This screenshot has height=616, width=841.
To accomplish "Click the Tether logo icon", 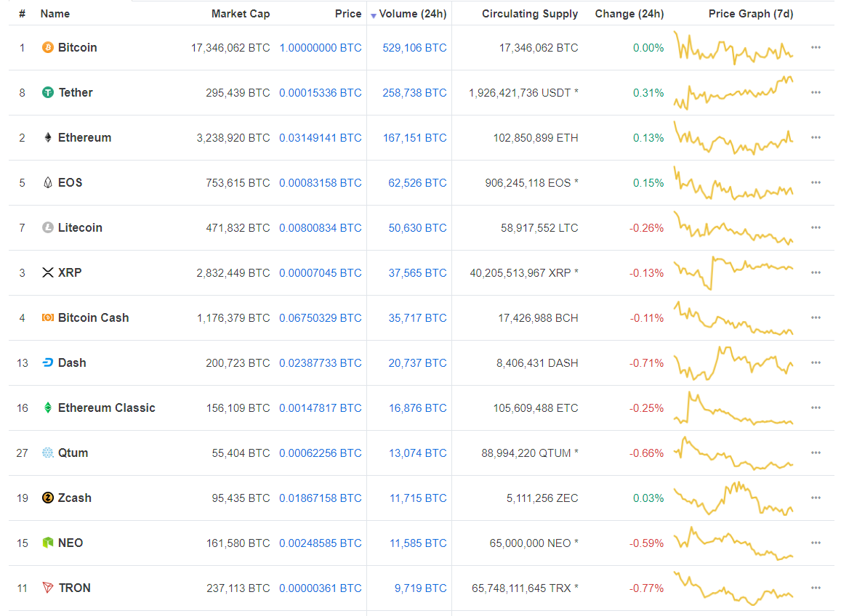I will [48, 93].
